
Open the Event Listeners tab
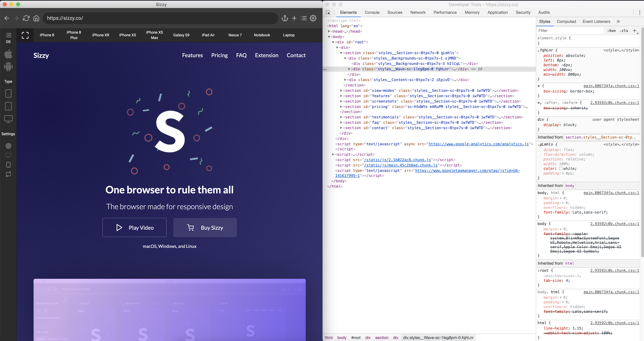click(x=596, y=22)
